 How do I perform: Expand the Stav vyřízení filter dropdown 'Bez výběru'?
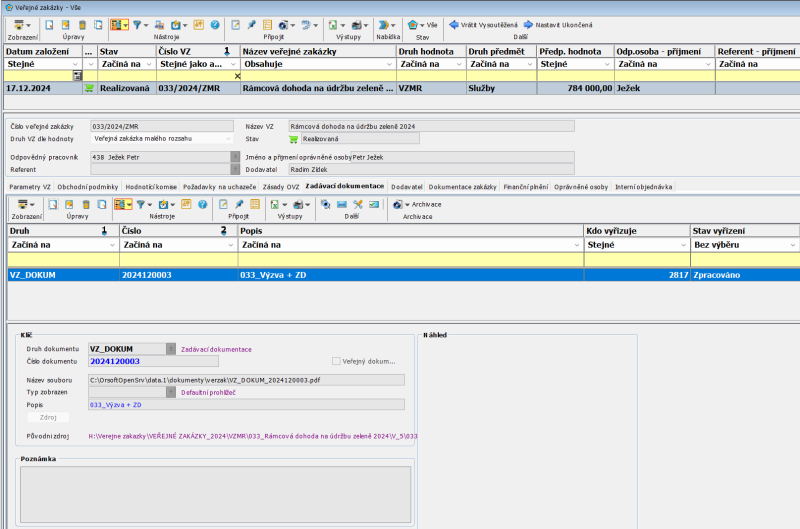pos(792,244)
